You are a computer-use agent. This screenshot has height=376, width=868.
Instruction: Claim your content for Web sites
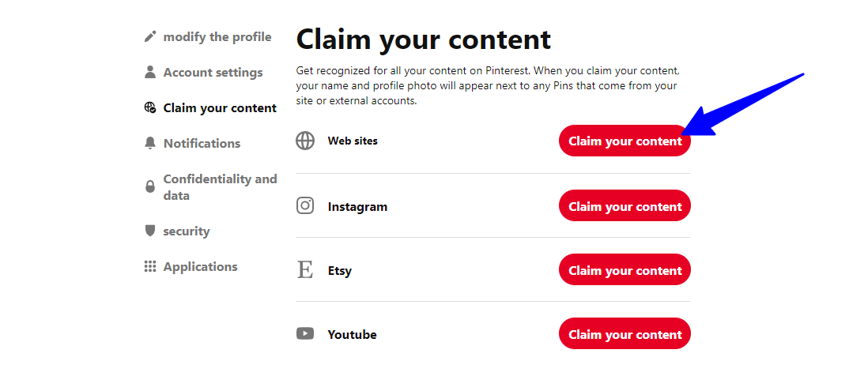pos(625,141)
